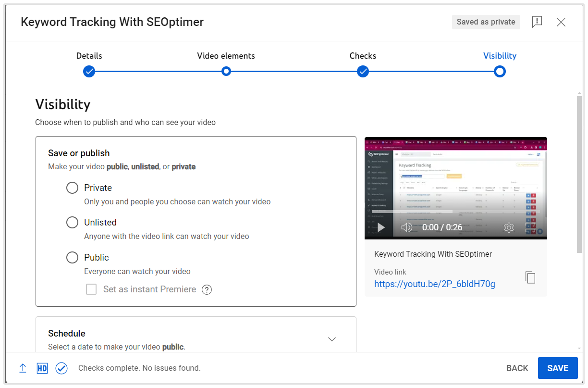Mute the video preview volume icon

click(406, 227)
